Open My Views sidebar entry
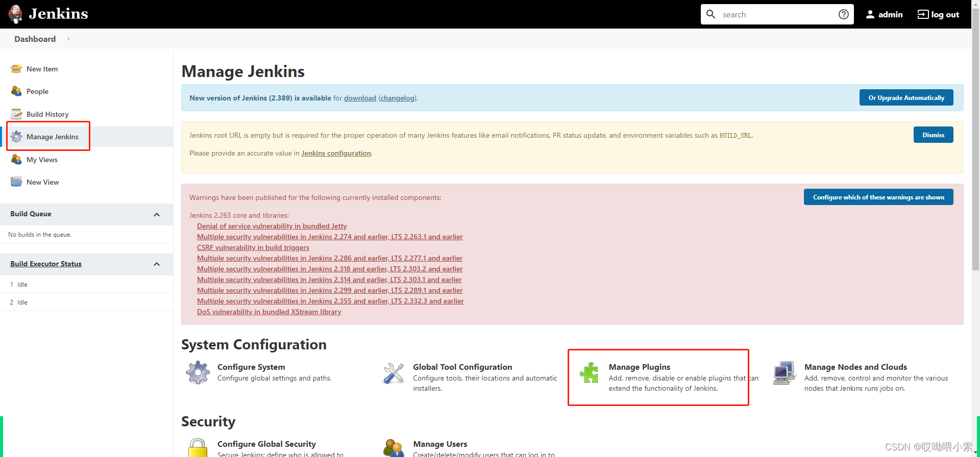980x457 pixels. tap(42, 160)
